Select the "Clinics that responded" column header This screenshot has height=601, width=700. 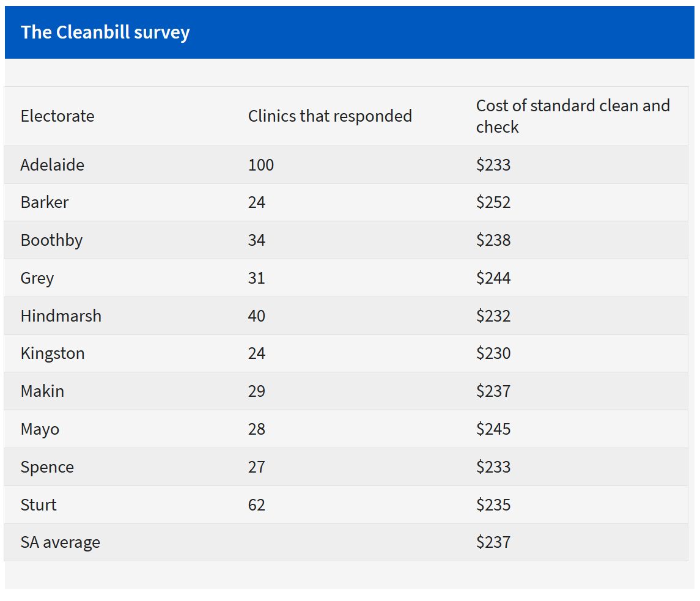click(330, 116)
